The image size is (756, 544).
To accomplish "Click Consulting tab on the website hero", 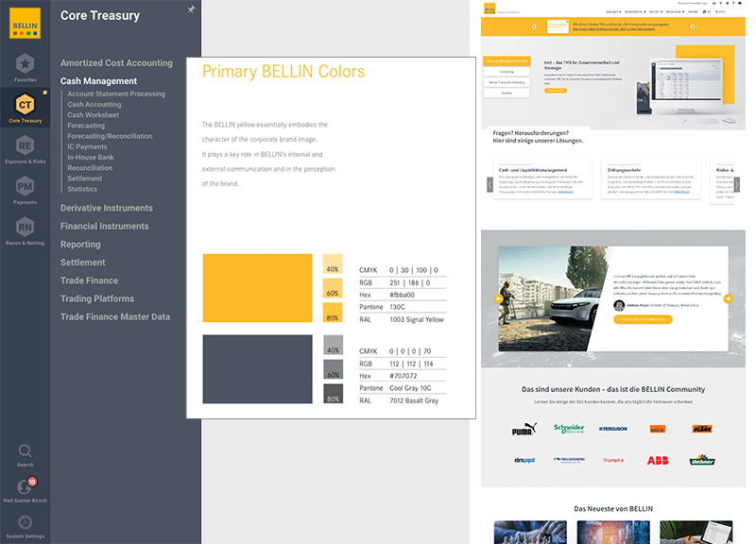I will pos(507,72).
